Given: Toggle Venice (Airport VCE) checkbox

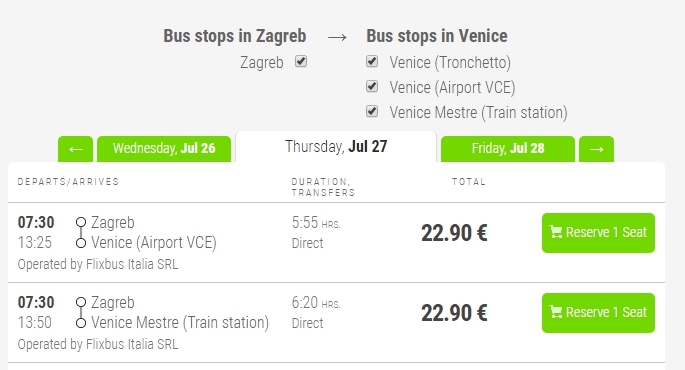Looking at the screenshot, I should pos(372,86).
